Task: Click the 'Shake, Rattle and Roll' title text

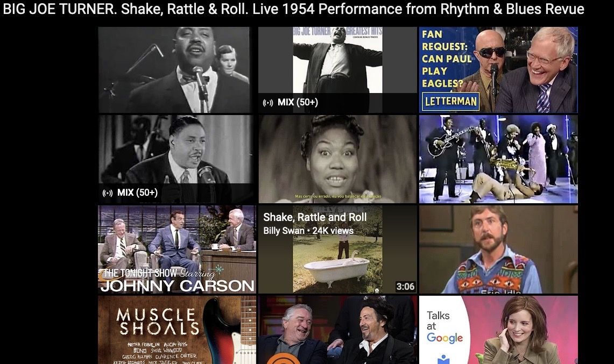Action: (315, 217)
